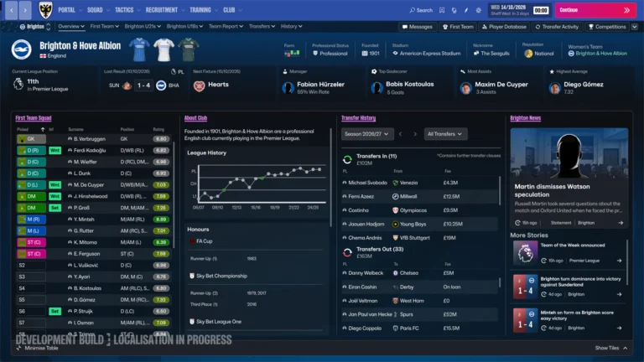Viewport: 644px width, 362px height.
Task: Click the ST (C) tag beside E. Ferguson
Action: 31,254
